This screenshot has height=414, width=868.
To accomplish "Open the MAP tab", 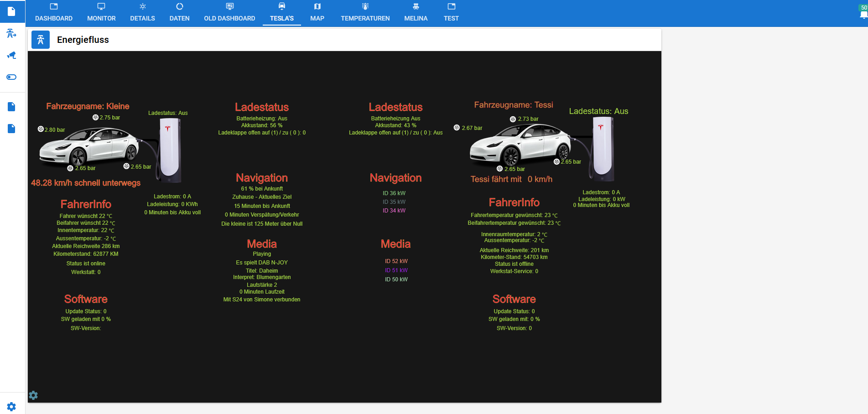I will 317,13.
